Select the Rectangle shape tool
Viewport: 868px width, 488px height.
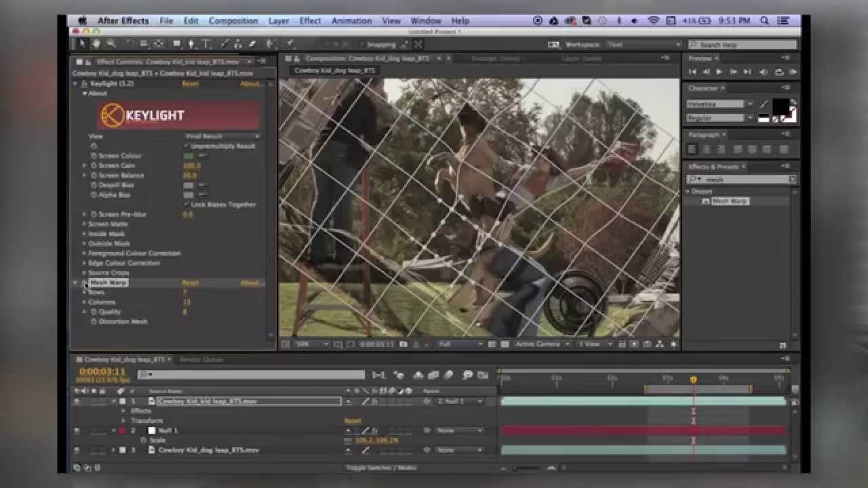177,44
